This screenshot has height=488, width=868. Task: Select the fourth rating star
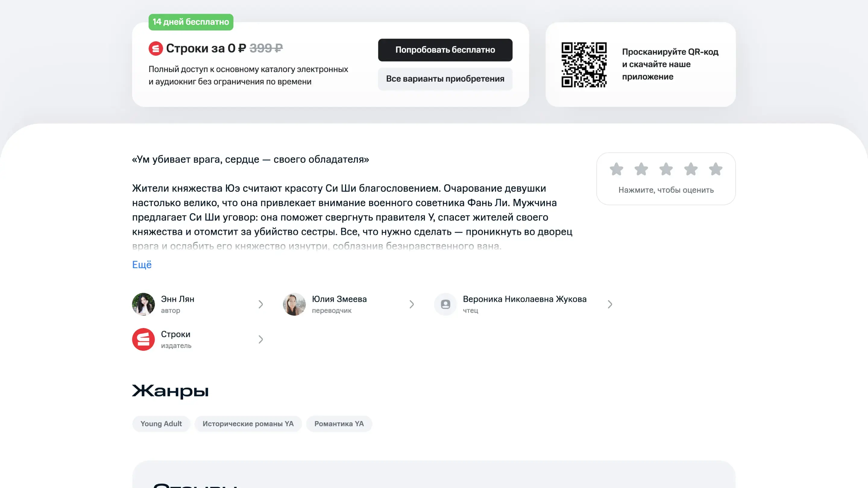click(x=691, y=169)
